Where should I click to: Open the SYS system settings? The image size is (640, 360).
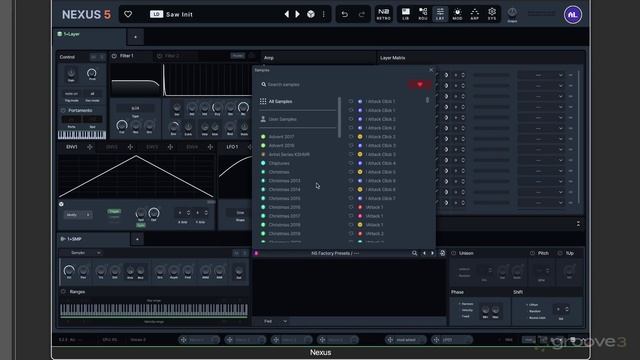[492, 14]
